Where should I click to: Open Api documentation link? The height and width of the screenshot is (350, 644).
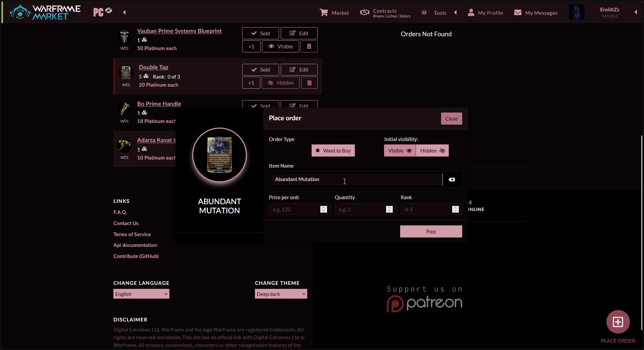(135, 245)
